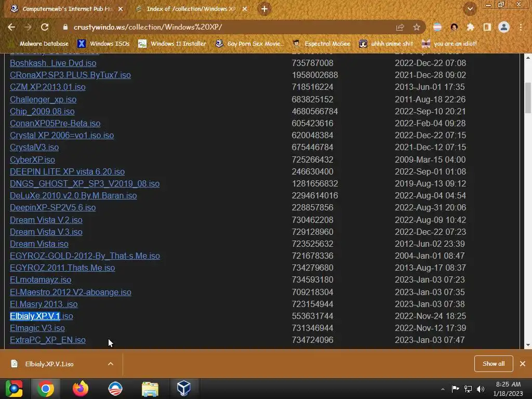Open Firefox from the taskbar
The width and height of the screenshot is (532, 399).
point(81,389)
